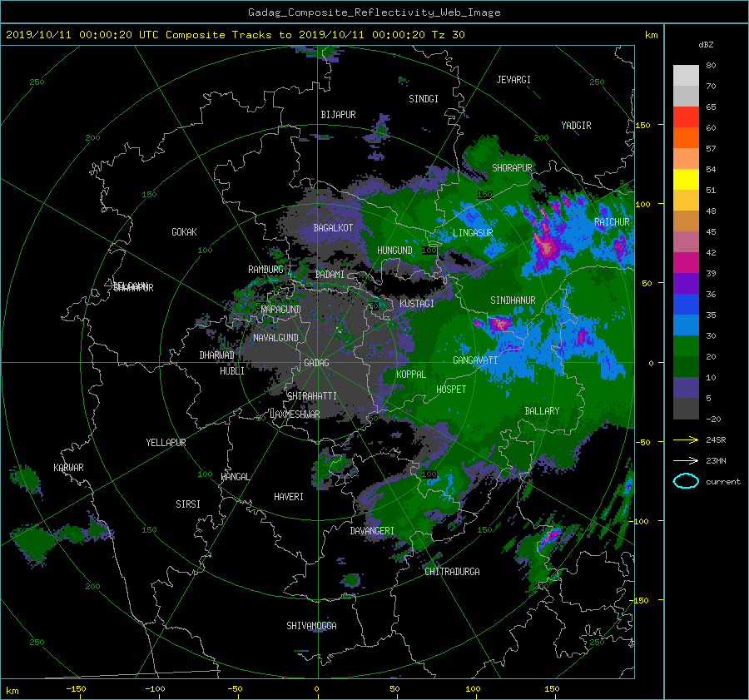Pick the red swatch in dBZ scale
Viewport: 749px width, 700px height.
[x=686, y=117]
